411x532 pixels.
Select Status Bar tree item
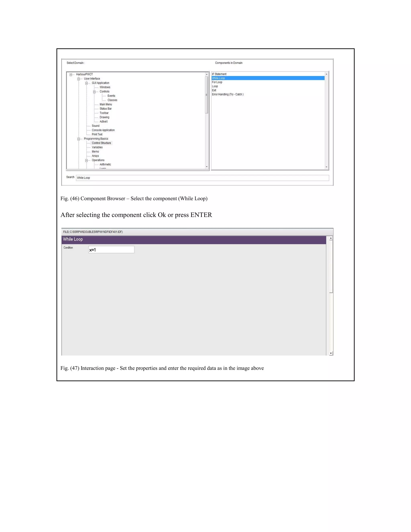[105, 109]
